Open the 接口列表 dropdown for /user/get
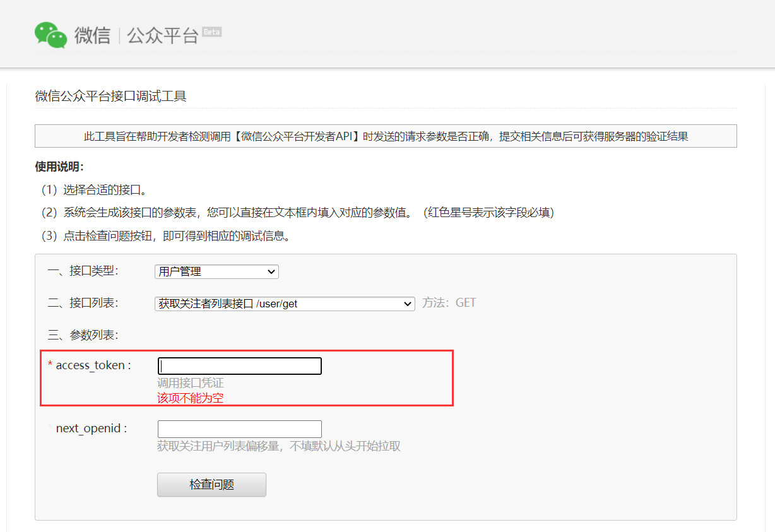Screen dimensions: 775x532 coord(285,304)
